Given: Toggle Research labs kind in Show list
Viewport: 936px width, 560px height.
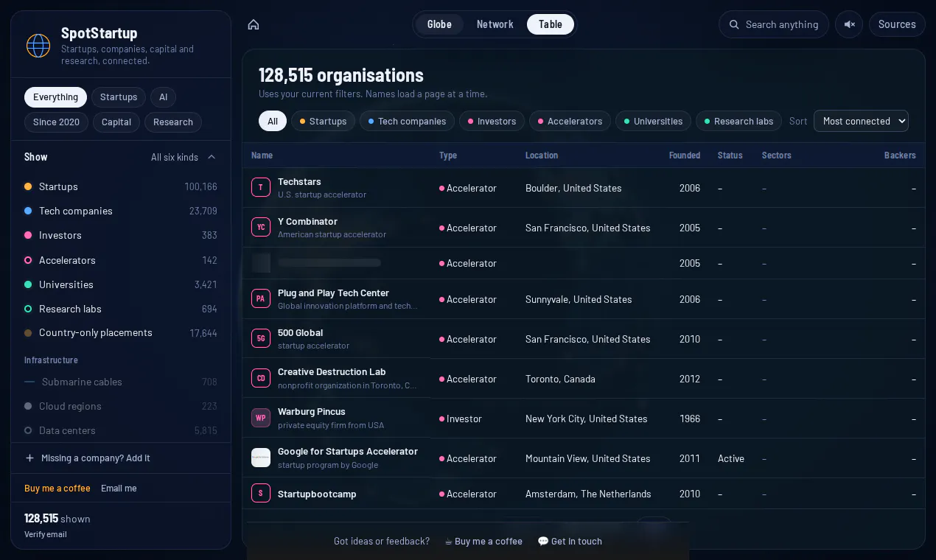Looking at the screenshot, I should 121,309.
